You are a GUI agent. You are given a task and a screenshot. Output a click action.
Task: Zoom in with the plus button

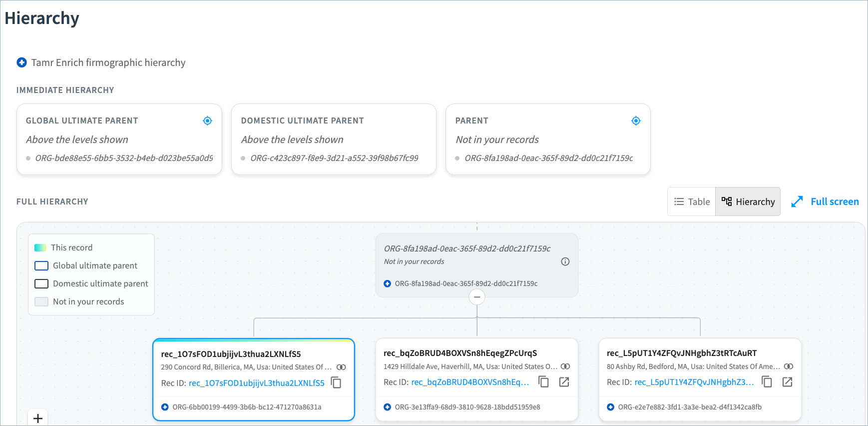pos(38,418)
